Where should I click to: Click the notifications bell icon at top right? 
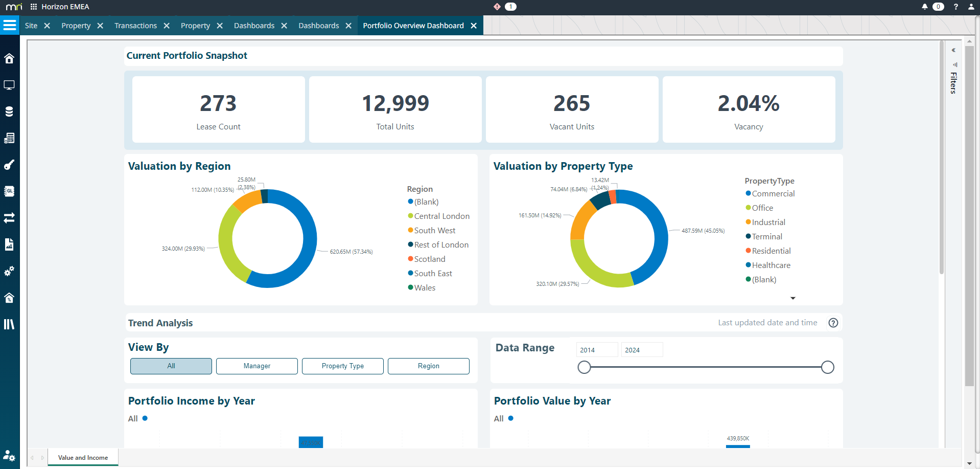[x=924, y=7]
